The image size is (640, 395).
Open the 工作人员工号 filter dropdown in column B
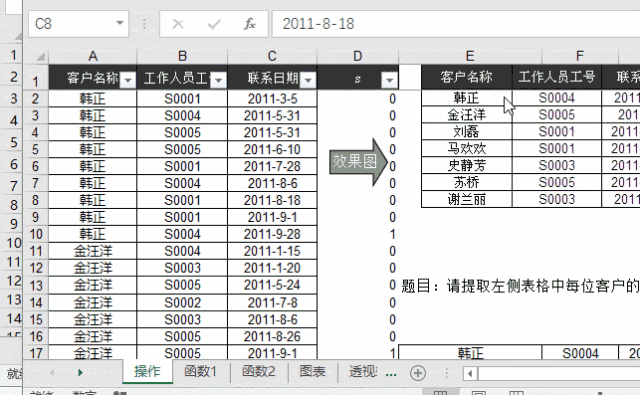(x=218, y=80)
